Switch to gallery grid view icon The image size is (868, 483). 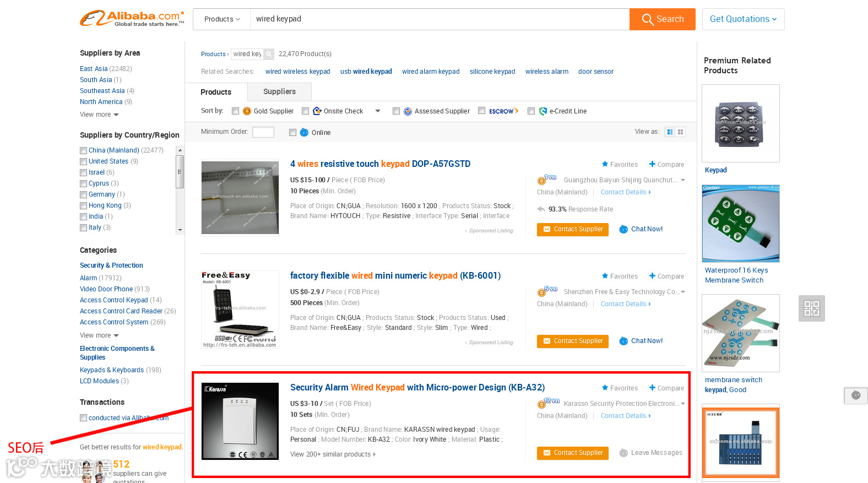(681, 132)
